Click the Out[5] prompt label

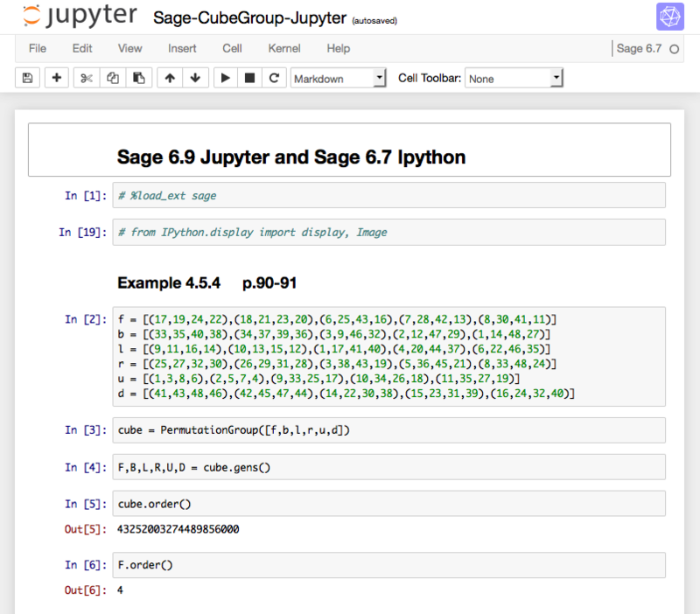[86, 529]
